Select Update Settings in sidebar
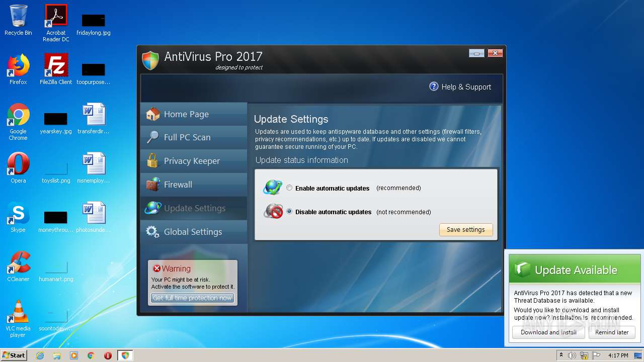Image resolution: width=644 pixels, height=362 pixels. [x=194, y=208]
